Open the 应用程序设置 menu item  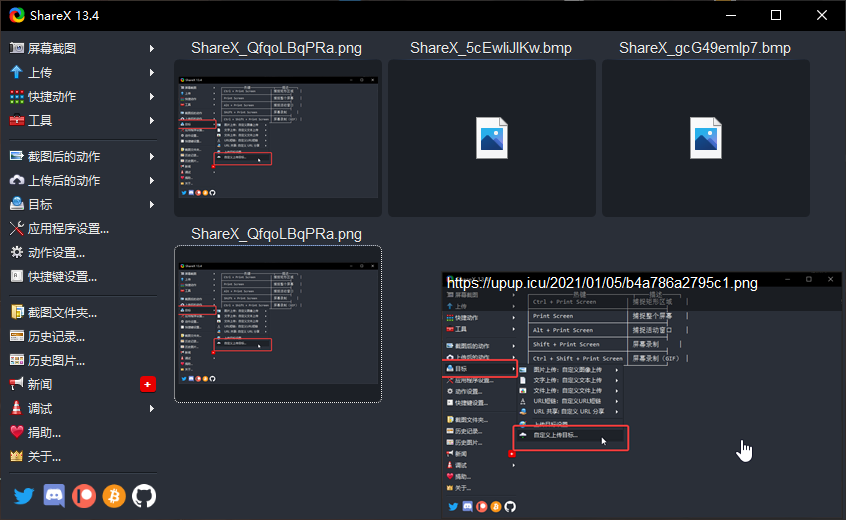tap(68, 228)
